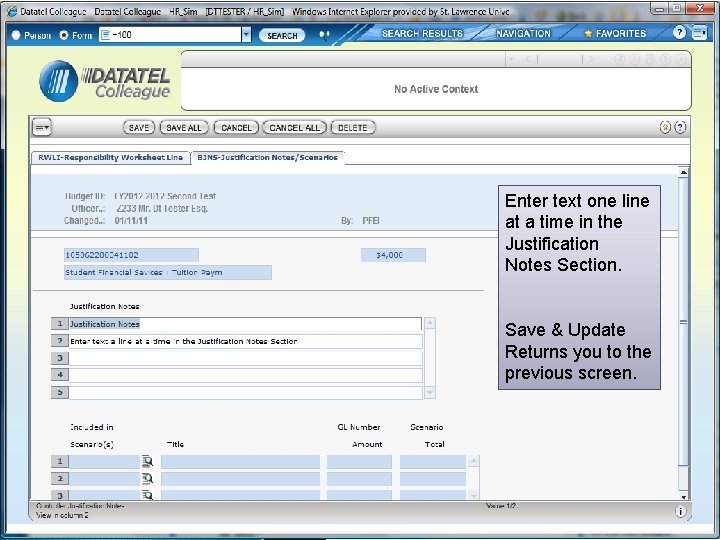This screenshot has width=720, height=540.
Task: Open the SEARCH RESULTS tab
Action: [x=422, y=34]
